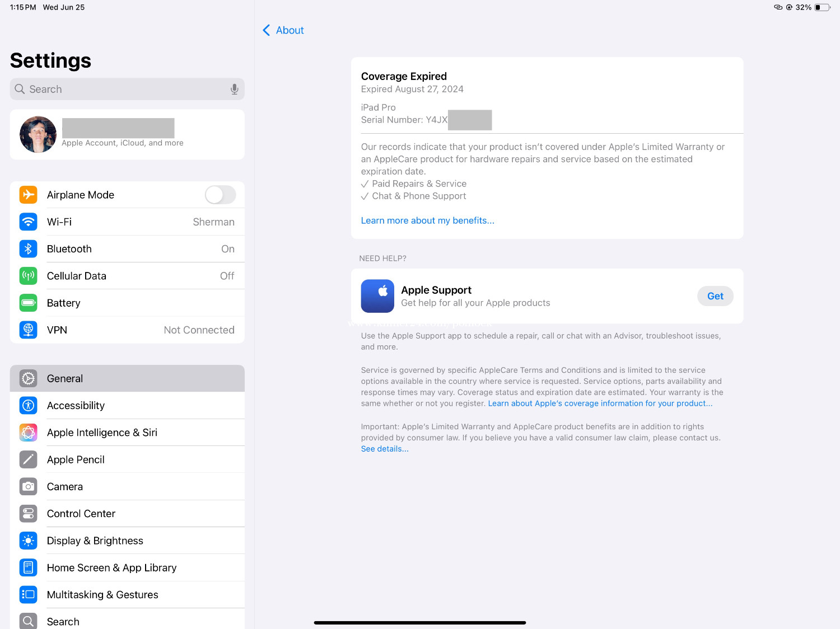Screen dimensions: 840x629
Task: Tap the Camera icon
Action: (28, 486)
